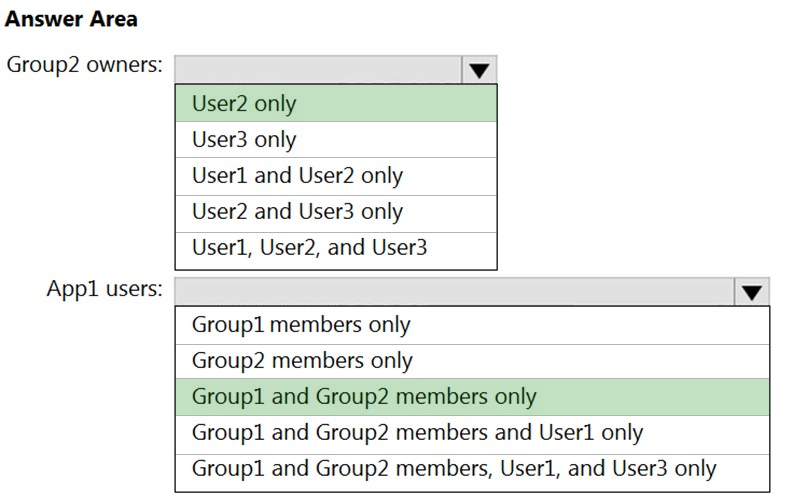Open the Group2 owners dropdown arrow
Image resolution: width=793 pixels, height=499 pixels.
coord(479,69)
